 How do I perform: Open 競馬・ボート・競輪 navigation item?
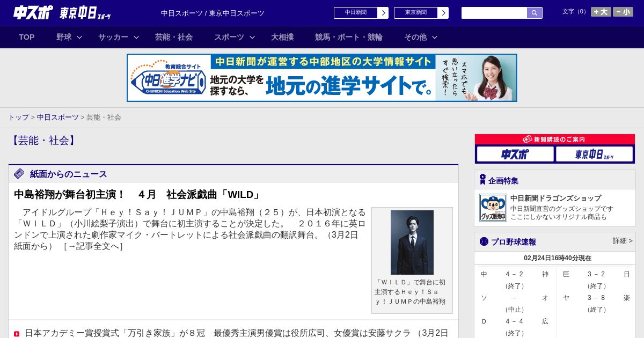tap(349, 37)
